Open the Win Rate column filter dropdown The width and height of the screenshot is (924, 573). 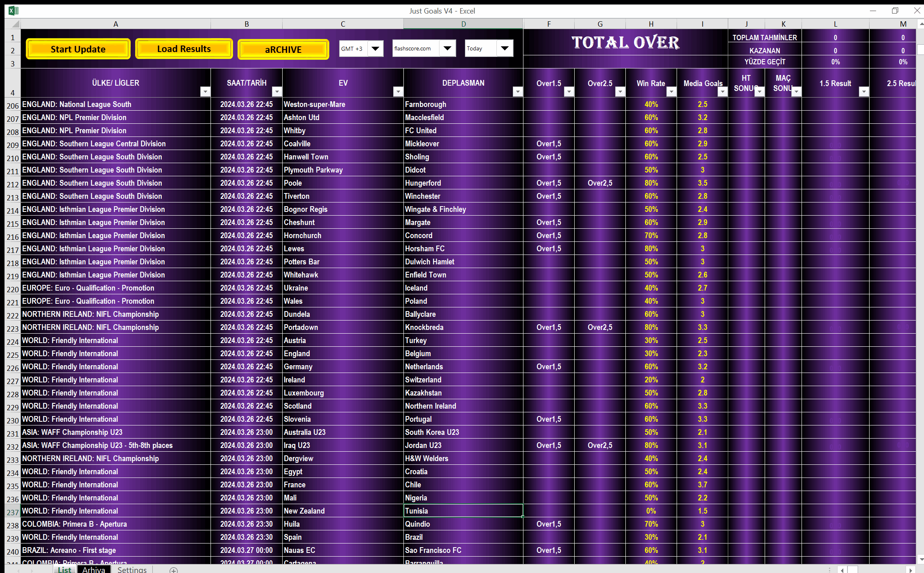671,92
